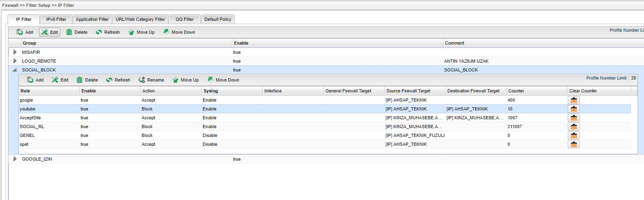
Task: Expand the GOOGLE_IZIN group
Action: click(15, 159)
